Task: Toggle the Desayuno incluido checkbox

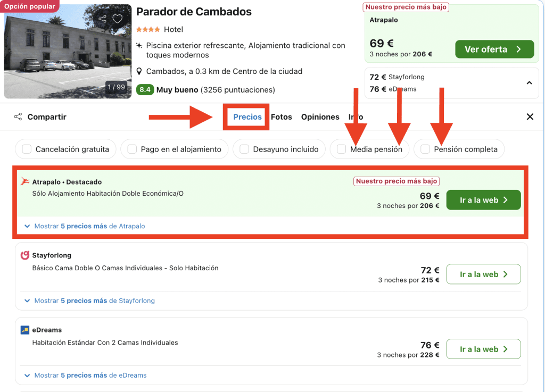Action: tap(244, 149)
